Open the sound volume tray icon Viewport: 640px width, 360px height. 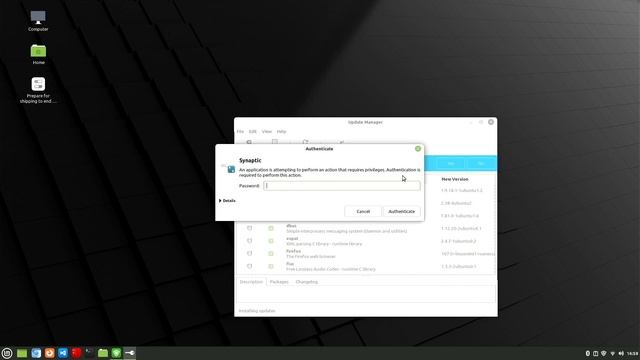[621, 353]
